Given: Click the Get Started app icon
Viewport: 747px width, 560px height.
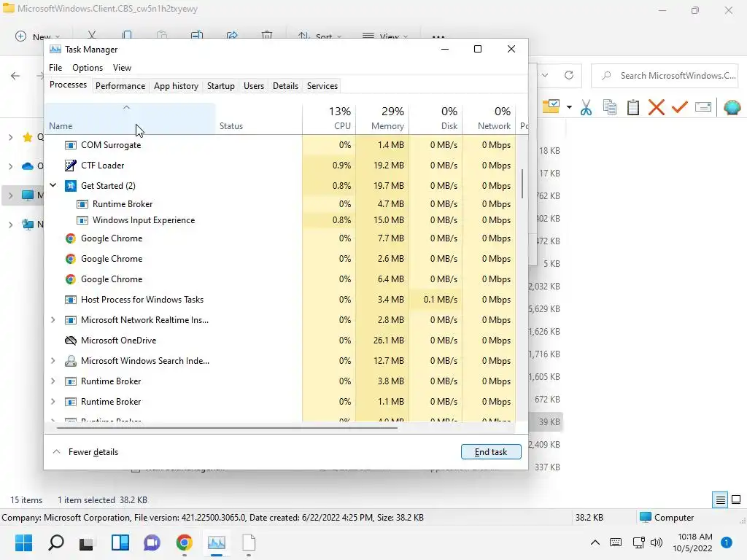Looking at the screenshot, I should point(71,186).
